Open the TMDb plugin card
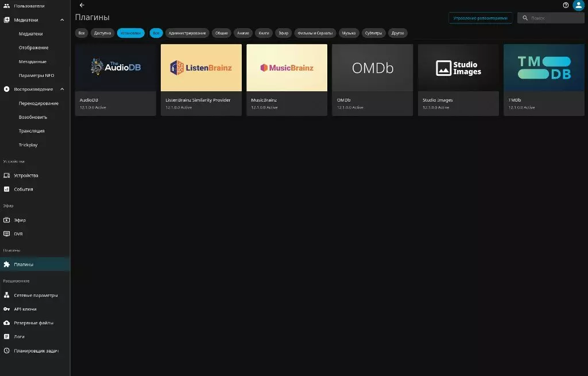This screenshot has width=588, height=376. pyautogui.click(x=544, y=80)
